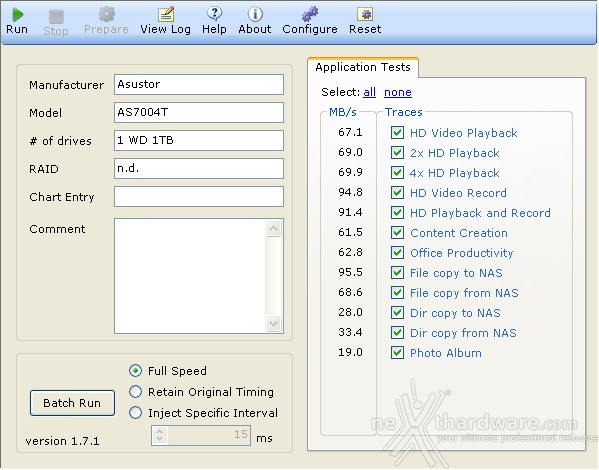Uncheck 2x HD Playback trace

pos(397,153)
